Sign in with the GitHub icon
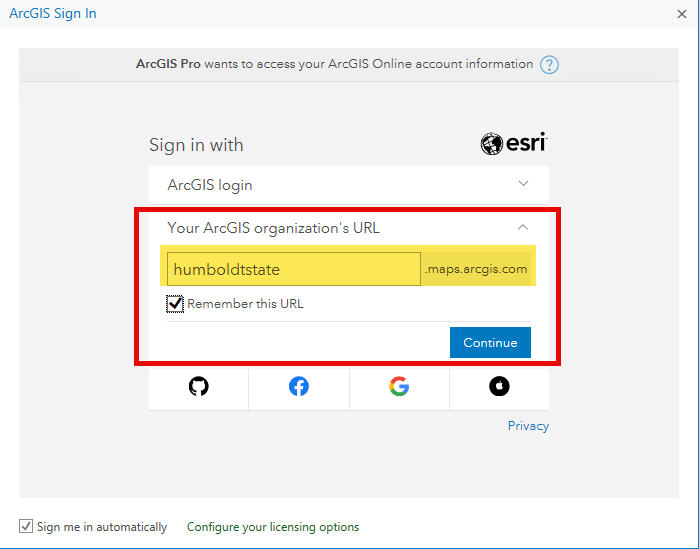699x549 pixels. pyautogui.click(x=198, y=386)
